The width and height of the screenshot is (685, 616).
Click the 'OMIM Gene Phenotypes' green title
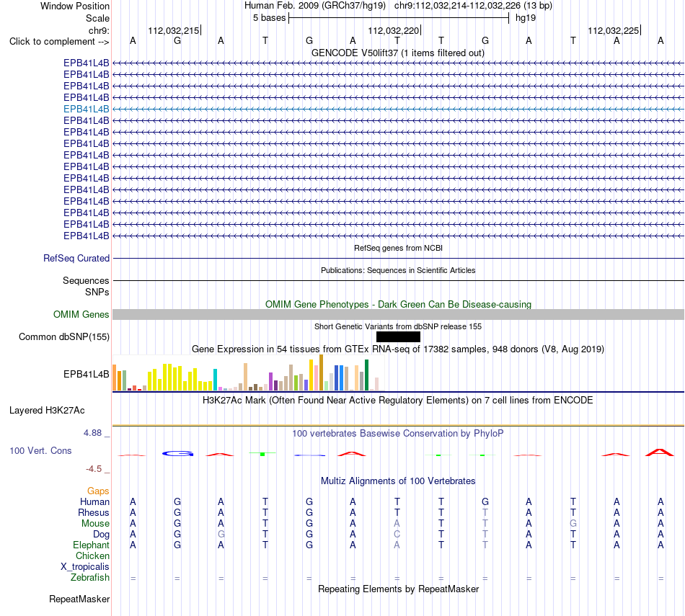(x=398, y=304)
